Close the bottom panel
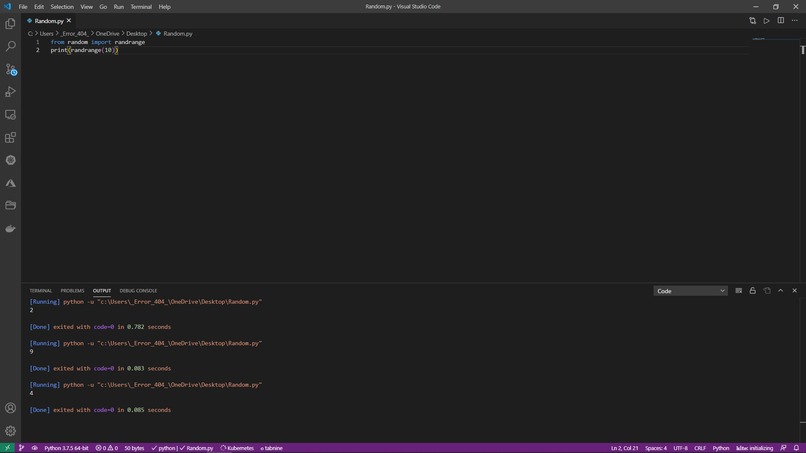Image resolution: width=806 pixels, height=453 pixels. coord(795,291)
